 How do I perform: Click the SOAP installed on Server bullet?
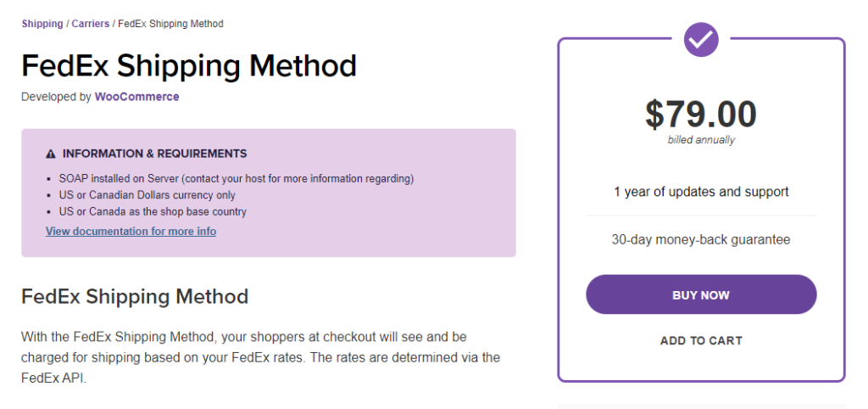pyautogui.click(x=236, y=179)
